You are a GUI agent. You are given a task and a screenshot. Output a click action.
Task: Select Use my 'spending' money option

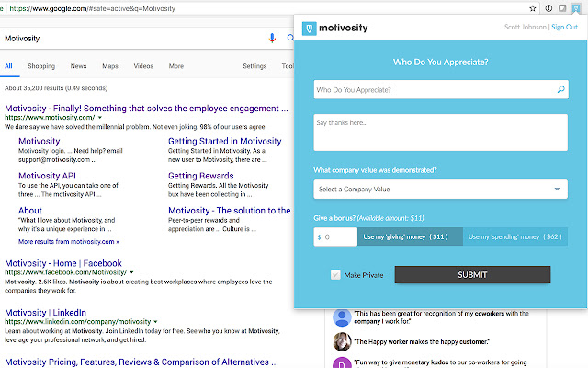pos(515,236)
